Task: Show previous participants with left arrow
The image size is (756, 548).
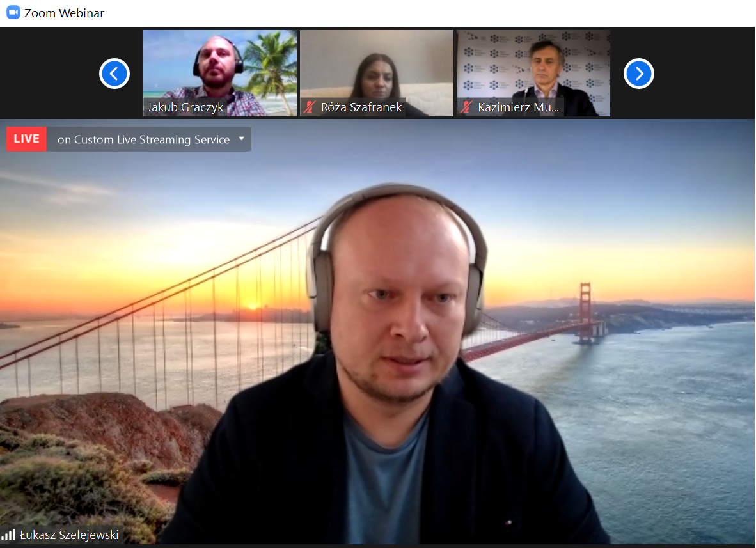Action: [x=114, y=74]
